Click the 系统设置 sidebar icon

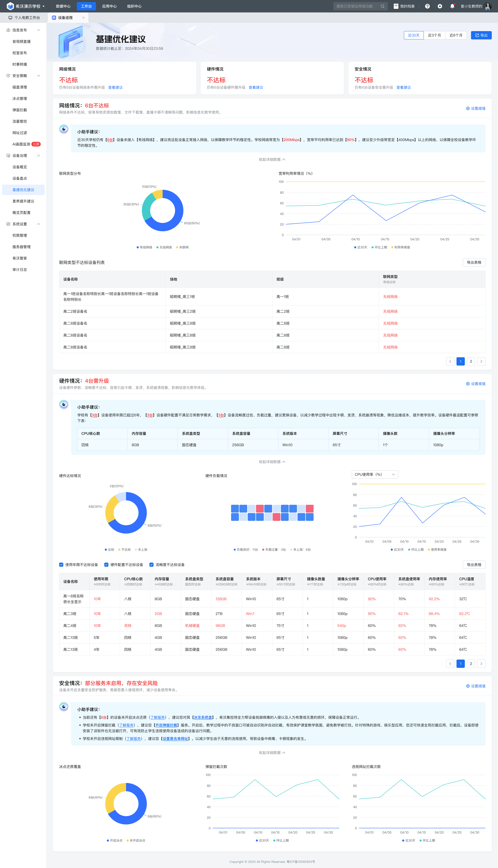pos(8,224)
